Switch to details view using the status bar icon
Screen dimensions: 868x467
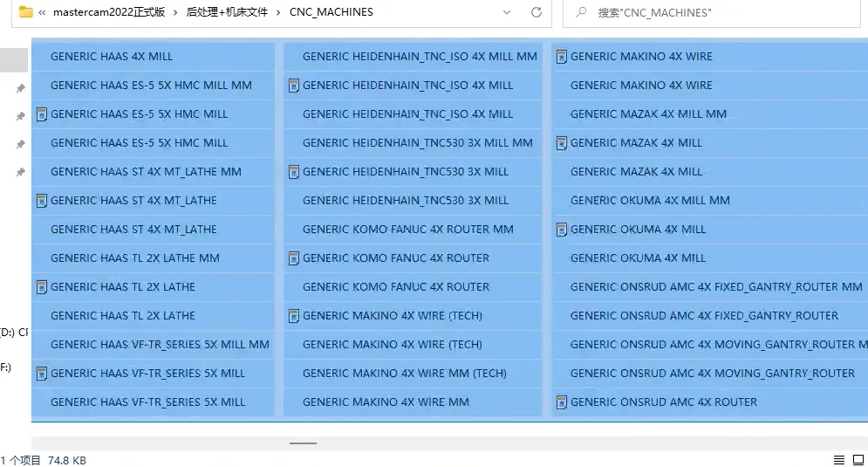[x=839, y=460]
